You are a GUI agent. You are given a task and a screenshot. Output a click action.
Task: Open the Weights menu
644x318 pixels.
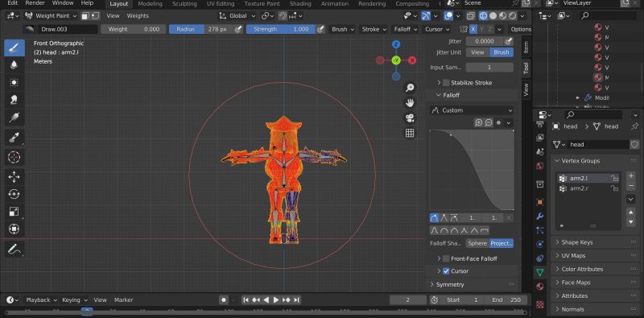[138, 15]
